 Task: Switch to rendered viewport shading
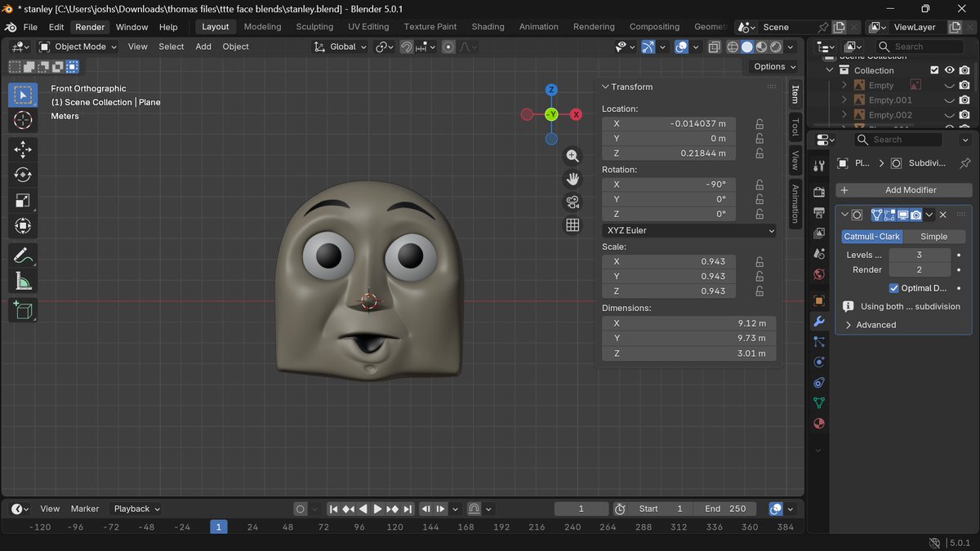click(x=776, y=47)
